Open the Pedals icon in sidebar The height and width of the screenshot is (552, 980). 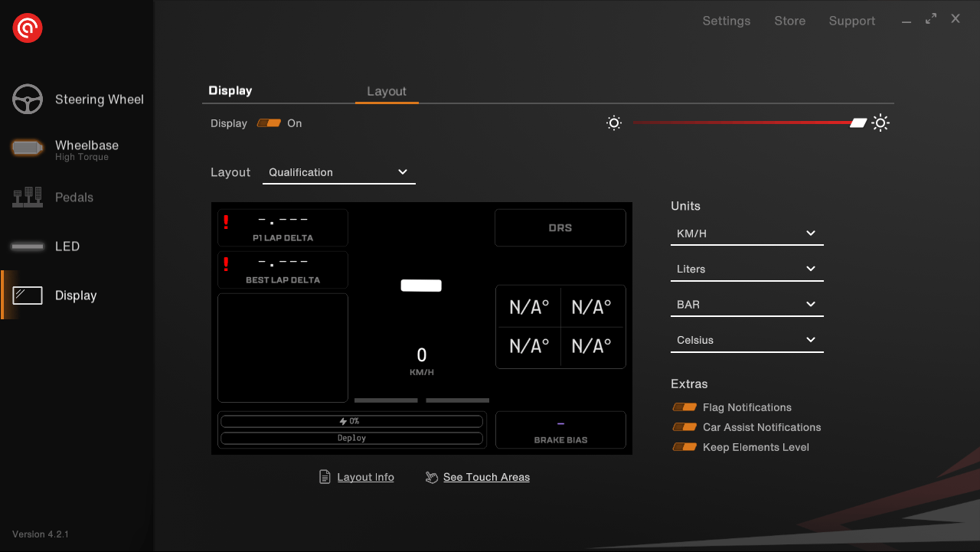tap(28, 198)
